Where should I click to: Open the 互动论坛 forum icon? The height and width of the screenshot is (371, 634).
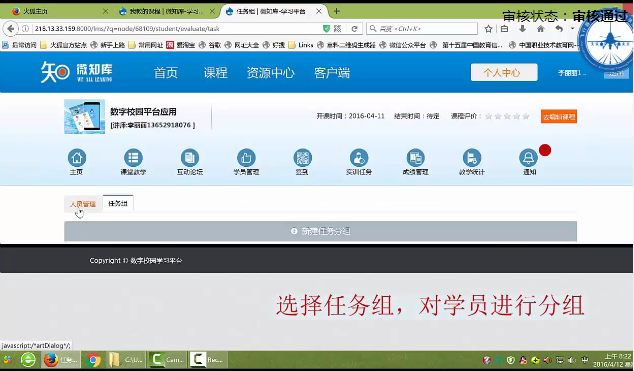point(190,158)
